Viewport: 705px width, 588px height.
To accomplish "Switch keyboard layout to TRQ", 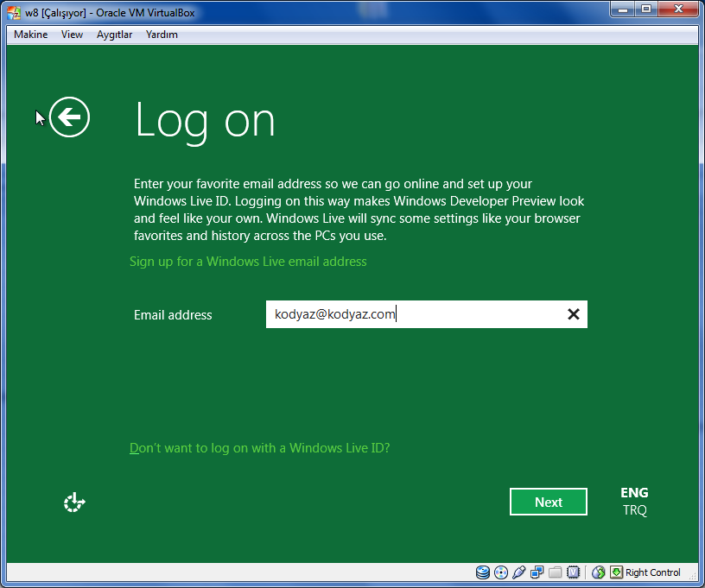I will (634, 510).
